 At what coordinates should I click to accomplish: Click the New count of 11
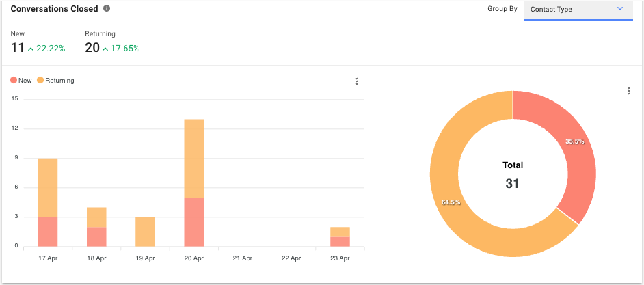18,48
